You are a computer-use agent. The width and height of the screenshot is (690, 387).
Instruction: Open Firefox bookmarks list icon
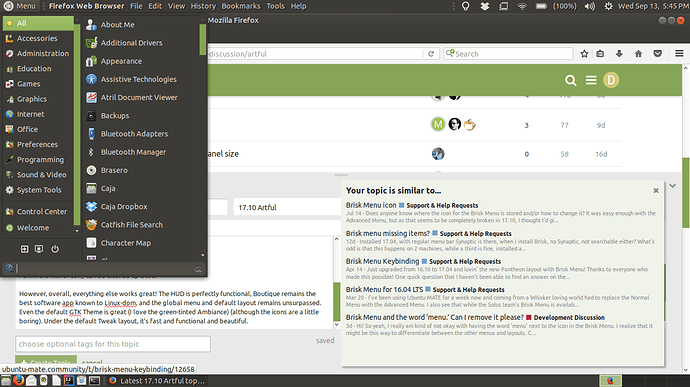600,54
